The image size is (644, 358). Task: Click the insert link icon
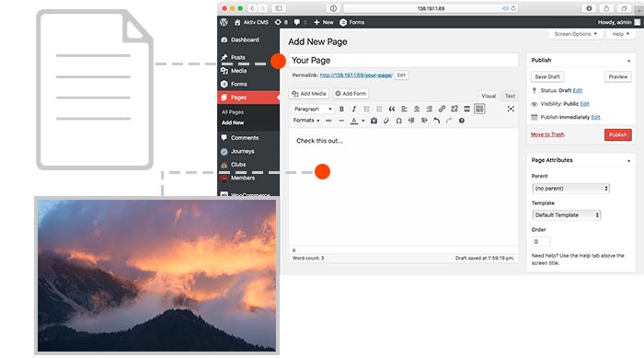(x=442, y=109)
